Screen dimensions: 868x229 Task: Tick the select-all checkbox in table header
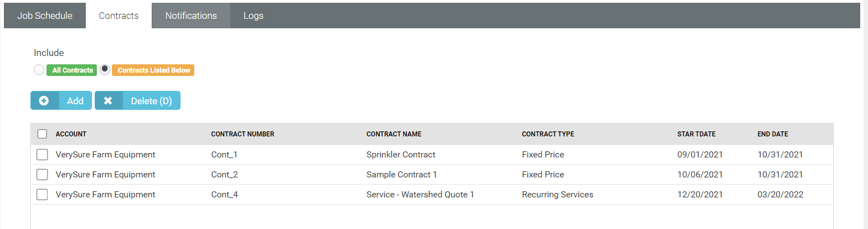(42, 134)
